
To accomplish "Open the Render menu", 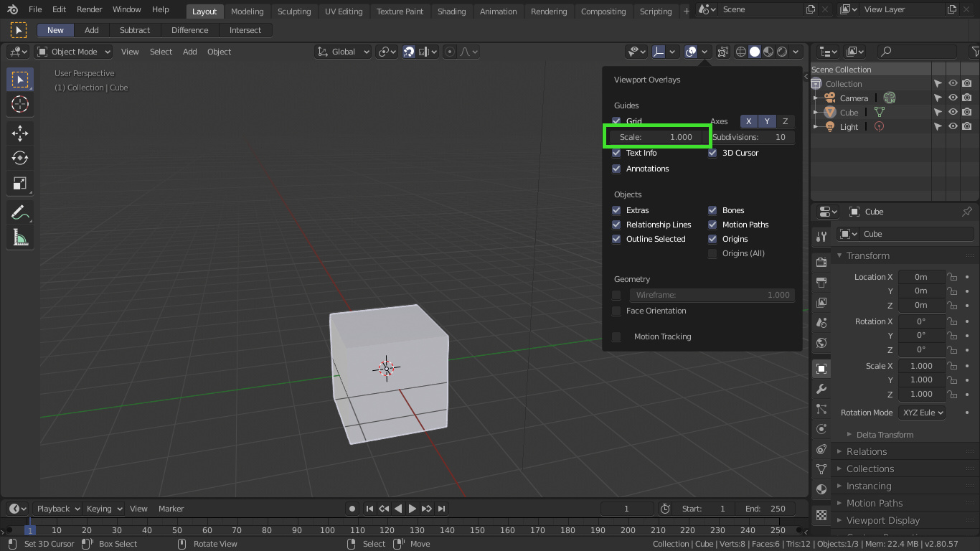I will [x=89, y=9].
